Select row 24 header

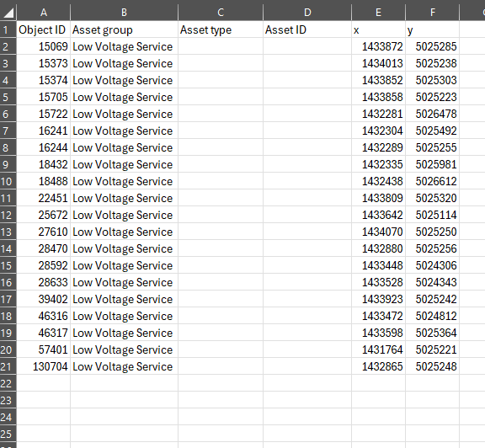[8, 417]
